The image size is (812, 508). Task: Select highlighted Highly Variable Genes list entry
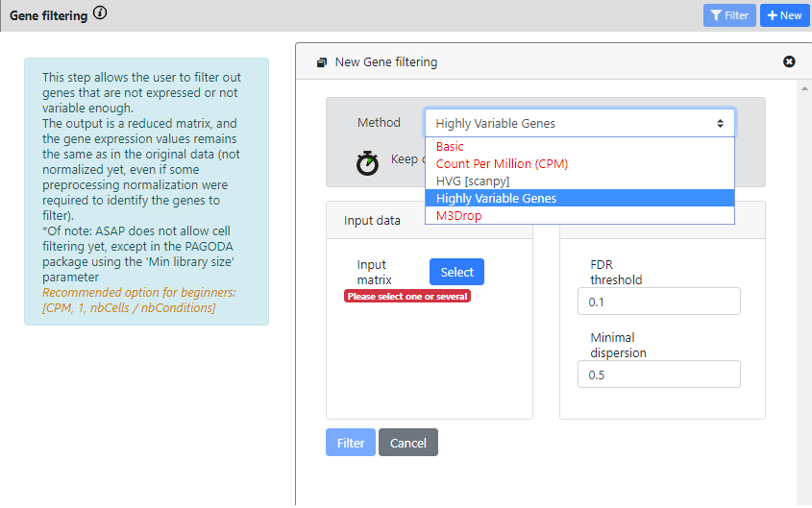(x=496, y=199)
